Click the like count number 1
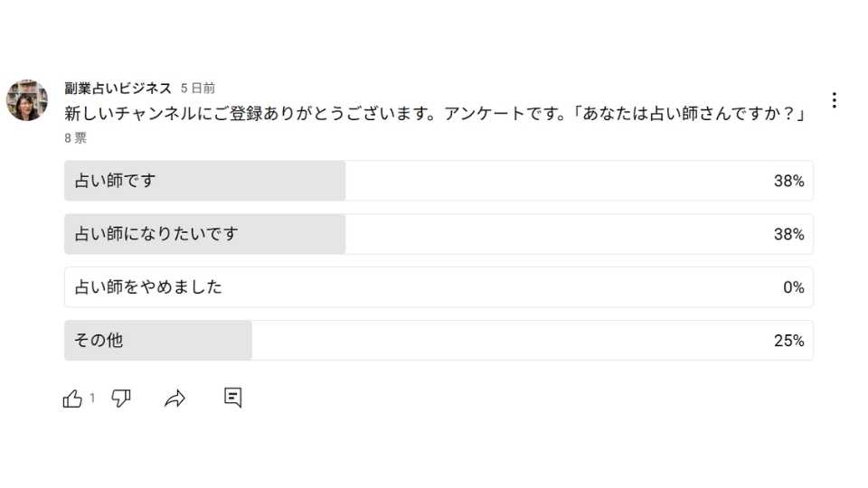This screenshot has width=868, height=488. tap(92, 399)
